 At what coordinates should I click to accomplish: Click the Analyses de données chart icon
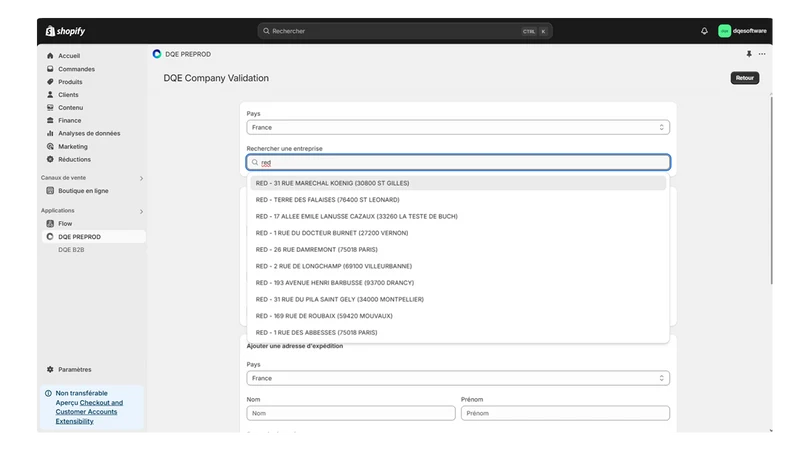(50, 133)
